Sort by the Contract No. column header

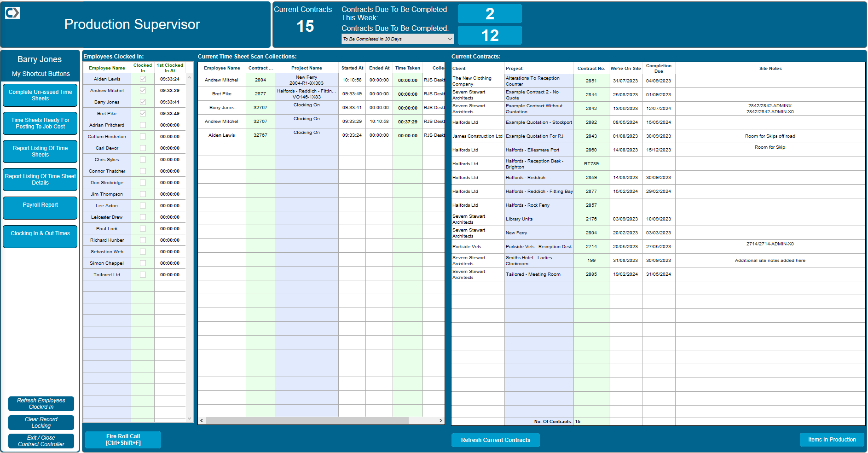pyautogui.click(x=591, y=69)
